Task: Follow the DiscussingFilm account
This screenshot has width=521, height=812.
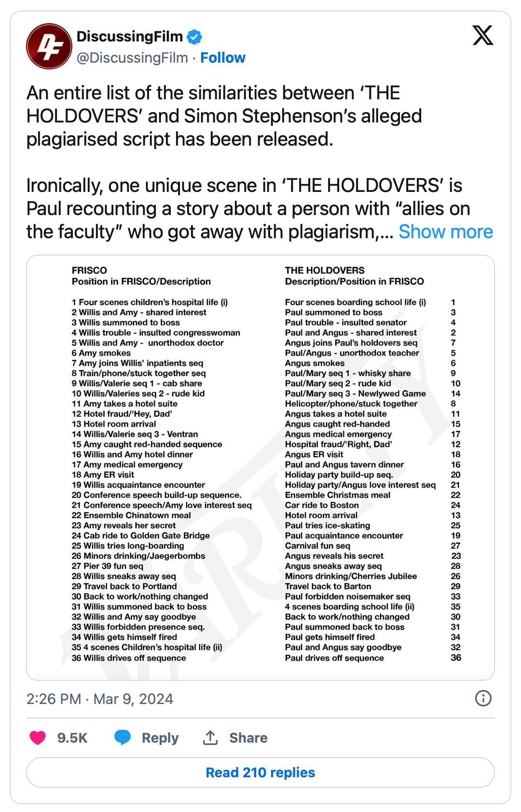Action: pos(223,58)
